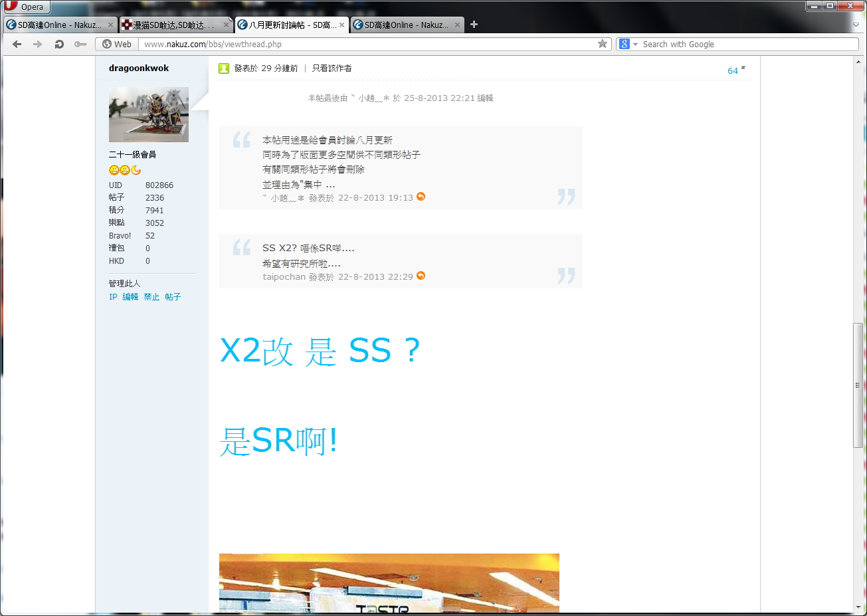Viewport: 867px width, 616px height.
Task: Click the 編輯 admin link
Action: click(130, 297)
